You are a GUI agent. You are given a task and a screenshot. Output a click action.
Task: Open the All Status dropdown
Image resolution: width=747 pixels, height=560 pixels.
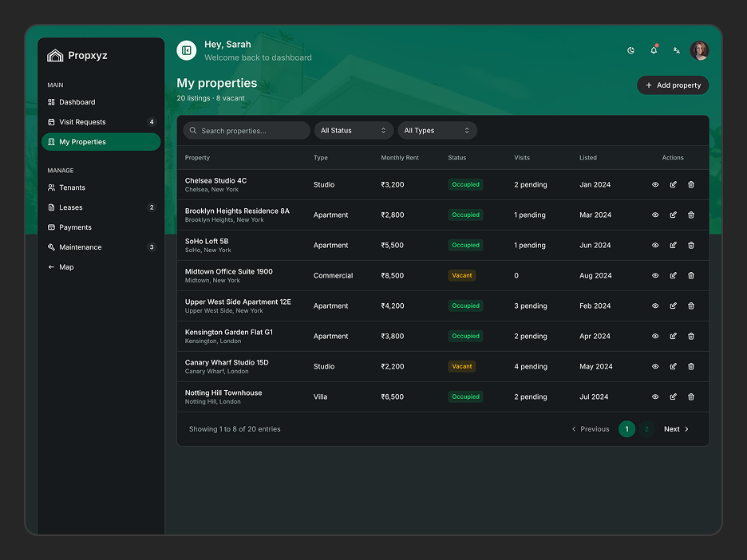[x=354, y=131]
